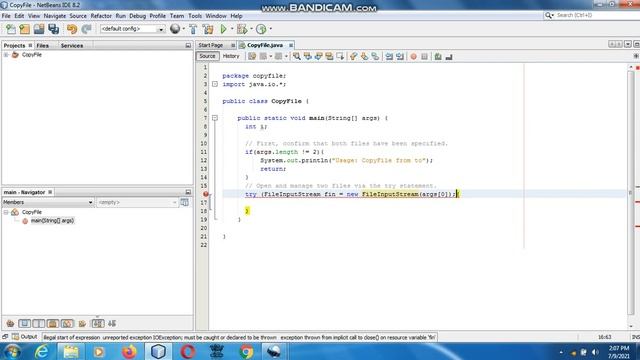640x360 pixels.
Task: Toggle Bookmark icon in editor toolbar
Action: [x=375, y=56]
